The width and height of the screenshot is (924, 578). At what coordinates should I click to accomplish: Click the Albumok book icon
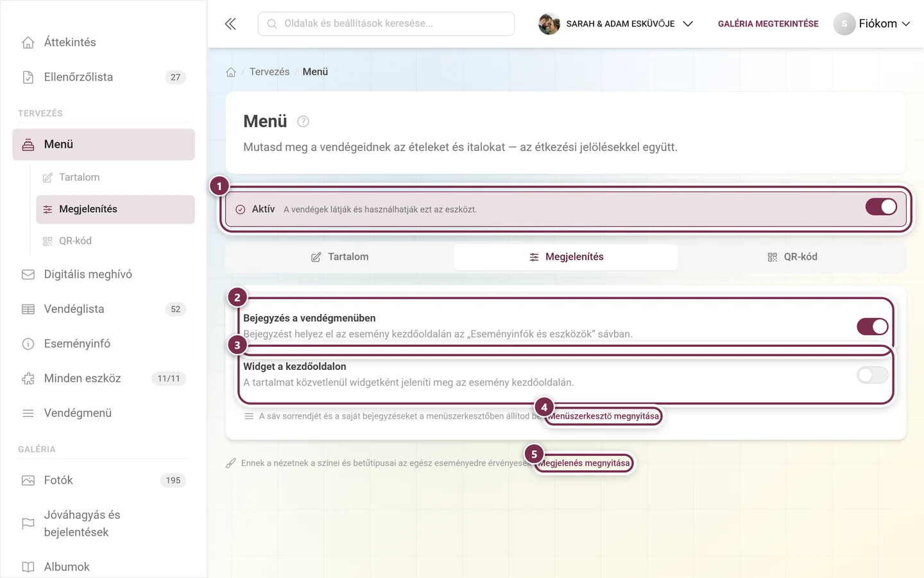coord(28,567)
